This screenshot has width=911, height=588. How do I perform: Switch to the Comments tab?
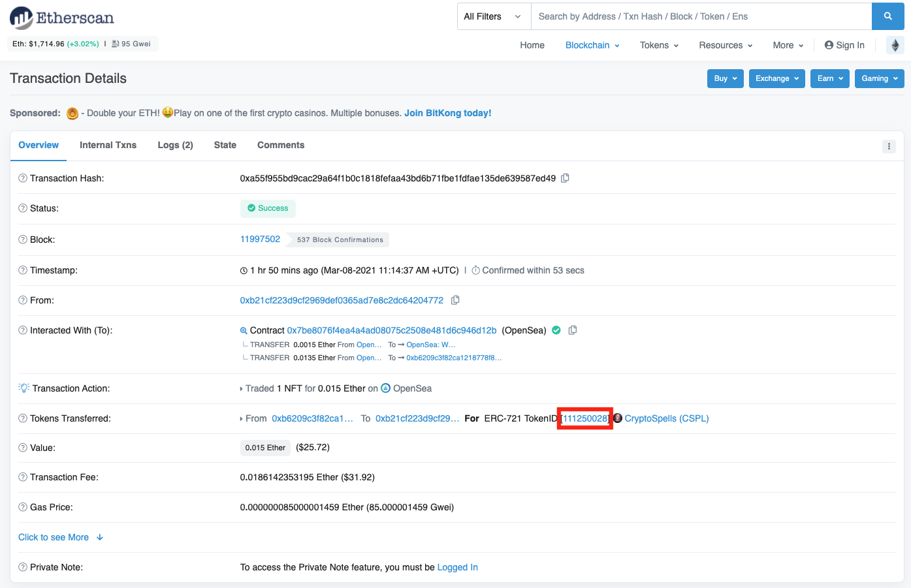coord(281,145)
